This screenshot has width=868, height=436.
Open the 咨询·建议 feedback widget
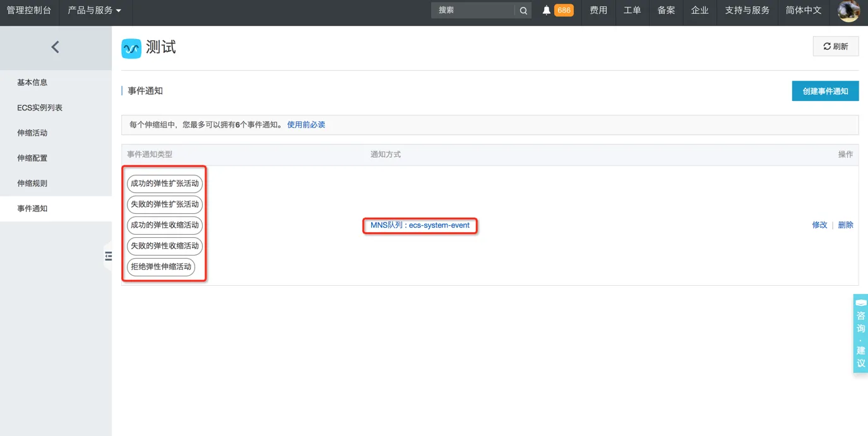(x=860, y=333)
